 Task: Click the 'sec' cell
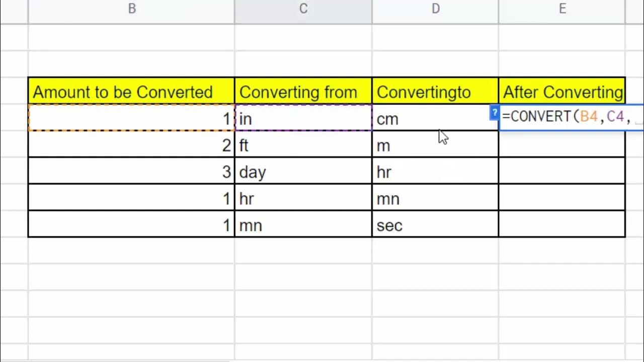point(435,225)
